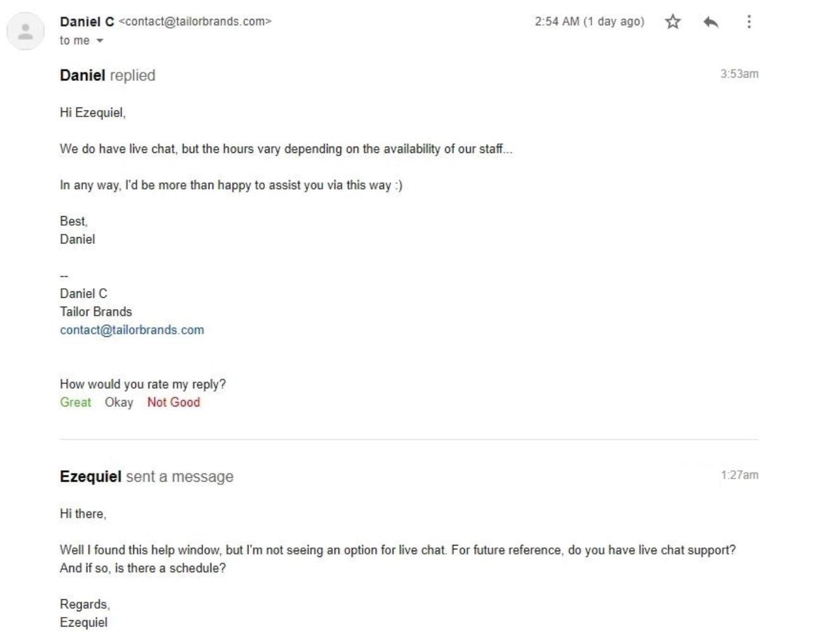Screen dimensions: 840x641
Task: Star this email from Daniel C
Action: 673,22
